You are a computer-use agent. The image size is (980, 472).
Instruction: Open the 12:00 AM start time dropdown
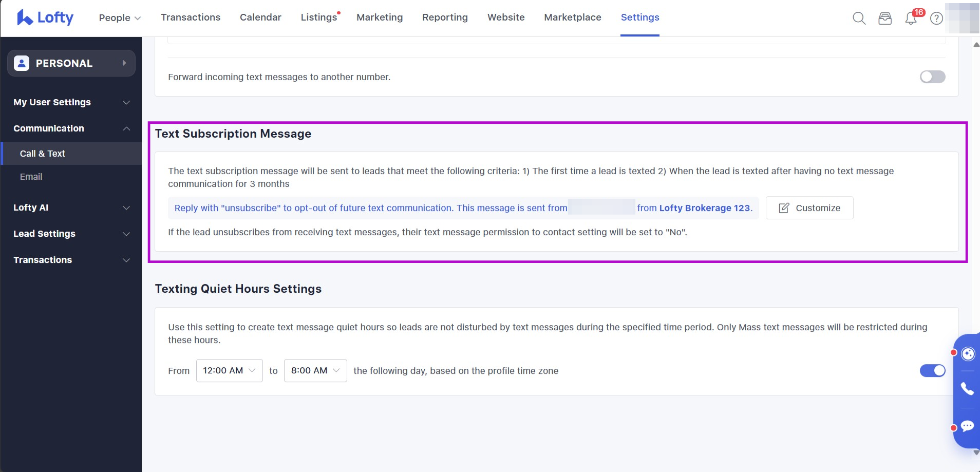point(229,371)
